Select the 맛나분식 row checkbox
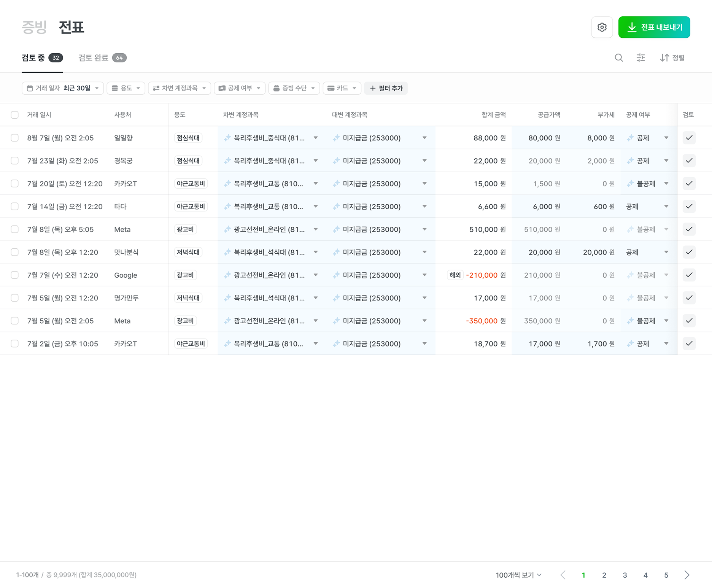This screenshot has height=588, width=712. coord(14,252)
